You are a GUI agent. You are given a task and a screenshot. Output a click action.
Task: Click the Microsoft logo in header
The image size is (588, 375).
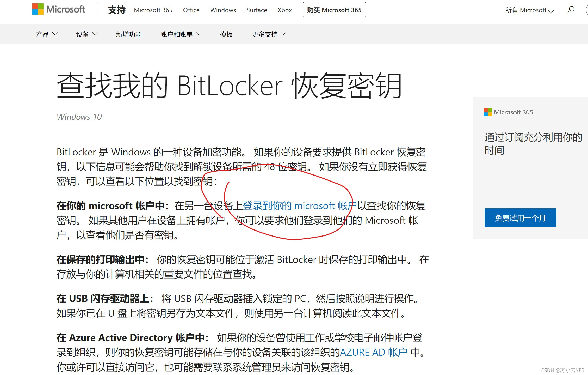pyautogui.click(x=58, y=9)
